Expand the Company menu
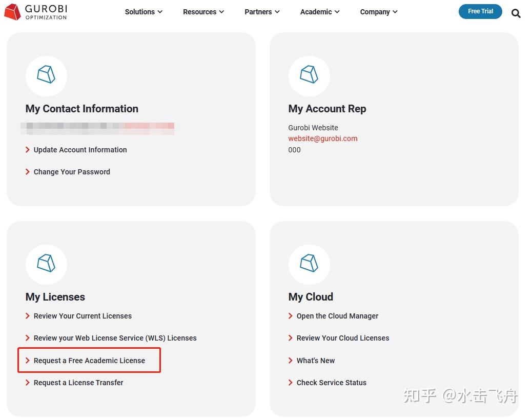532x418 pixels. pos(379,12)
